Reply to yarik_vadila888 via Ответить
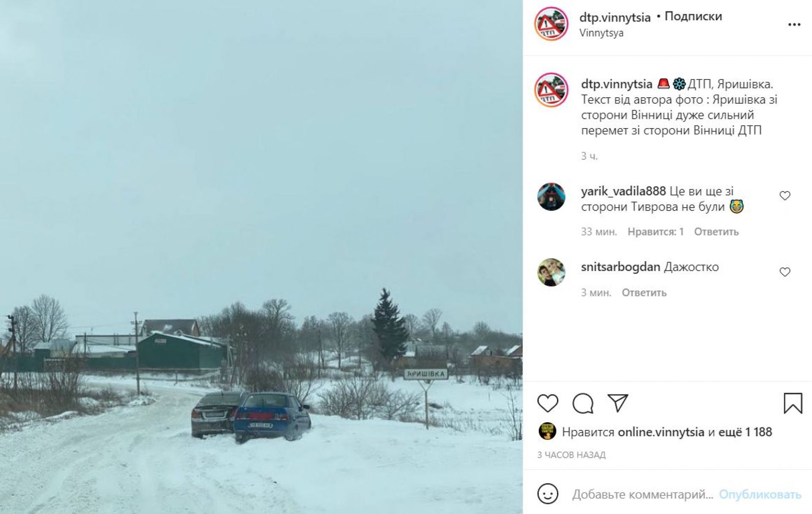Viewport: 812px width, 514px height. click(x=716, y=232)
